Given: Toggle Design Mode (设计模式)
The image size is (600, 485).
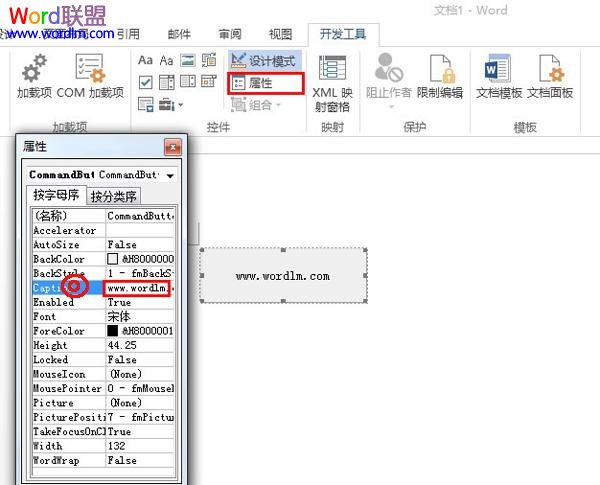Looking at the screenshot, I should coord(265,60).
